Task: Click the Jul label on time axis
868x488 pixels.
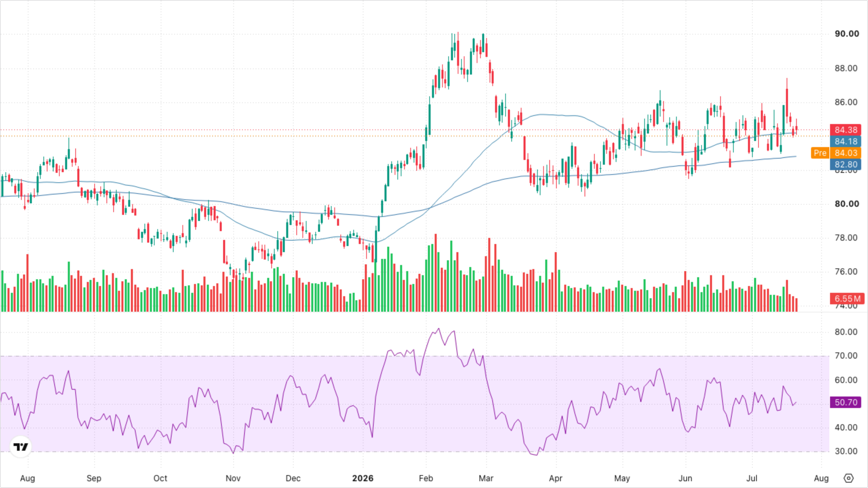Action: [752, 478]
